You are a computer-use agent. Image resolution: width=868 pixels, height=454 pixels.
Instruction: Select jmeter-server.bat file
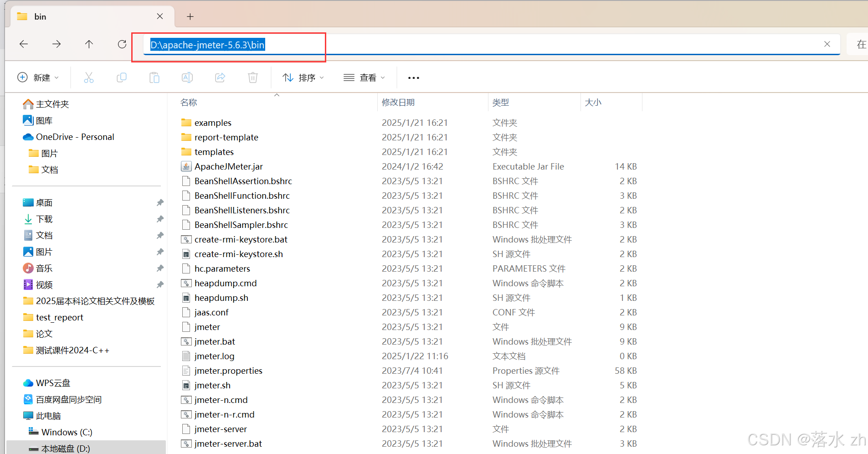[x=228, y=444]
